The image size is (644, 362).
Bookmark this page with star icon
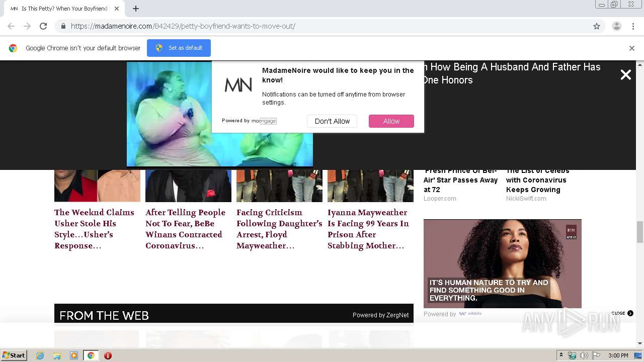click(x=597, y=26)
